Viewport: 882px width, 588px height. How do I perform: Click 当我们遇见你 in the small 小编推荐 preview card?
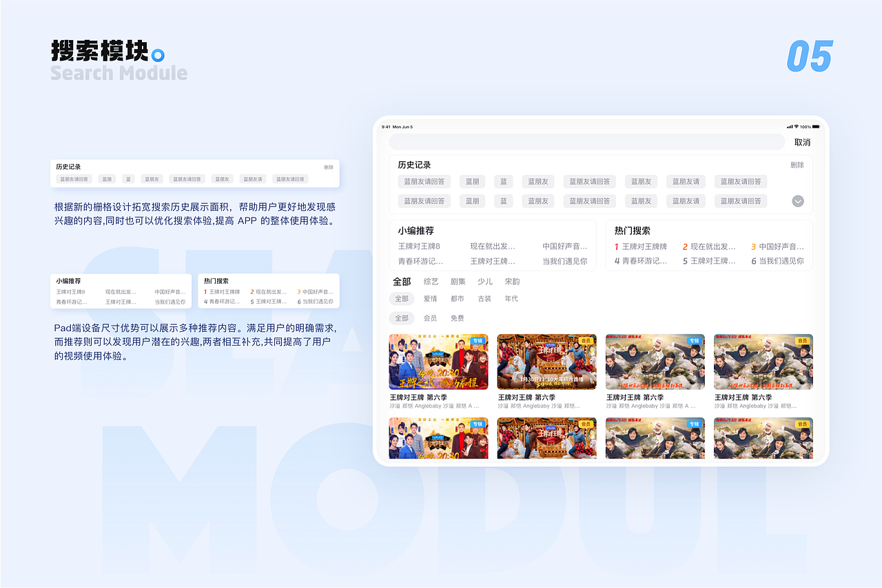tap(170, 302)
